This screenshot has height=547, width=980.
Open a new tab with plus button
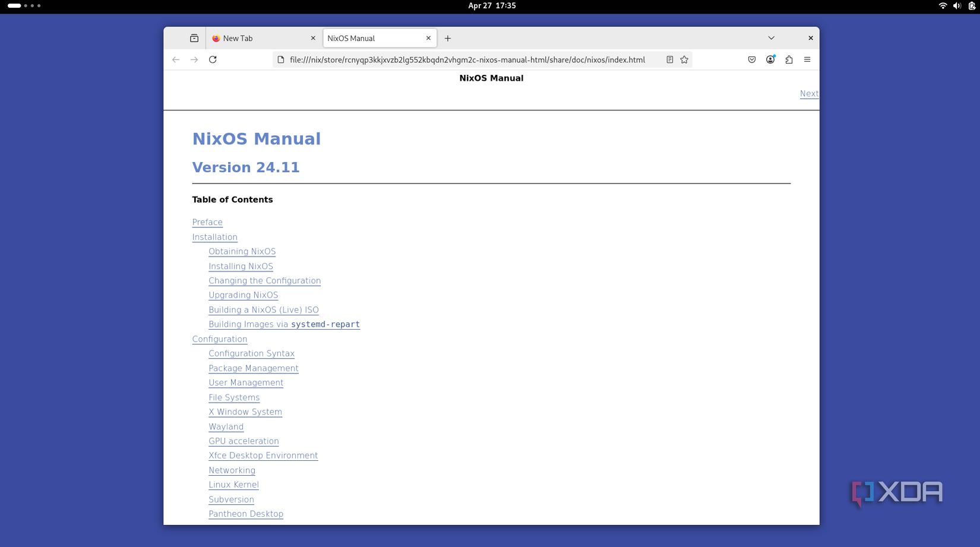[x=448, y=38]
